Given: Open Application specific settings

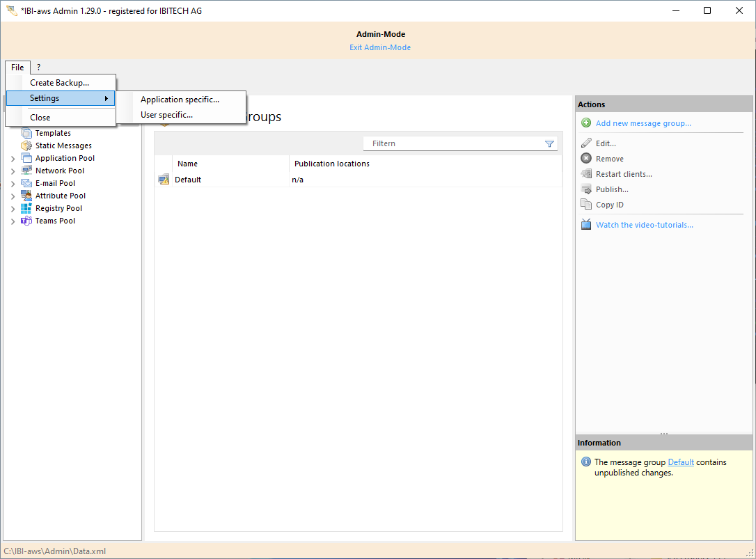Looking at the screenshot, I should point(180,100).
